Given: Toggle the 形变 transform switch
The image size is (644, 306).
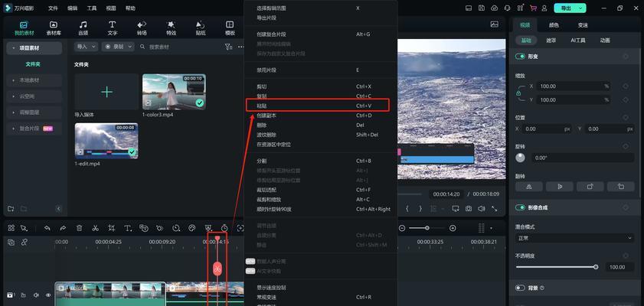Looking at the screenshot, I should [520, 57].
